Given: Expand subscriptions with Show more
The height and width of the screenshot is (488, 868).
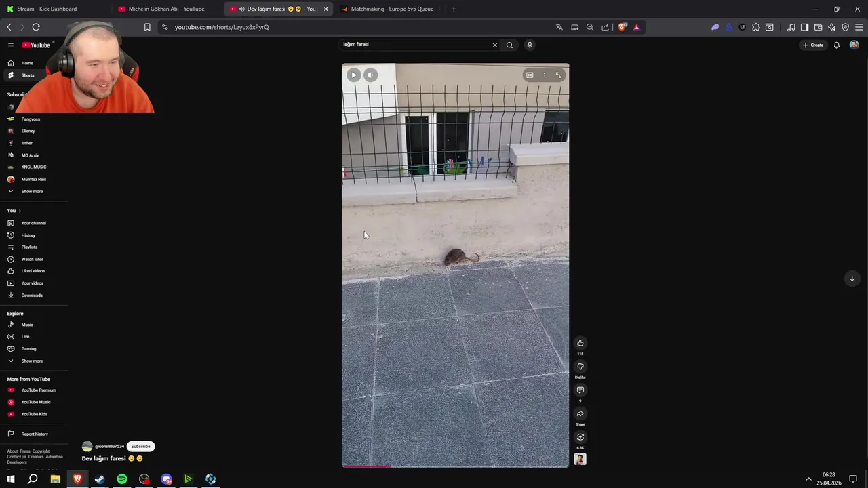Looking at the screenshot, I should [32, 191].
